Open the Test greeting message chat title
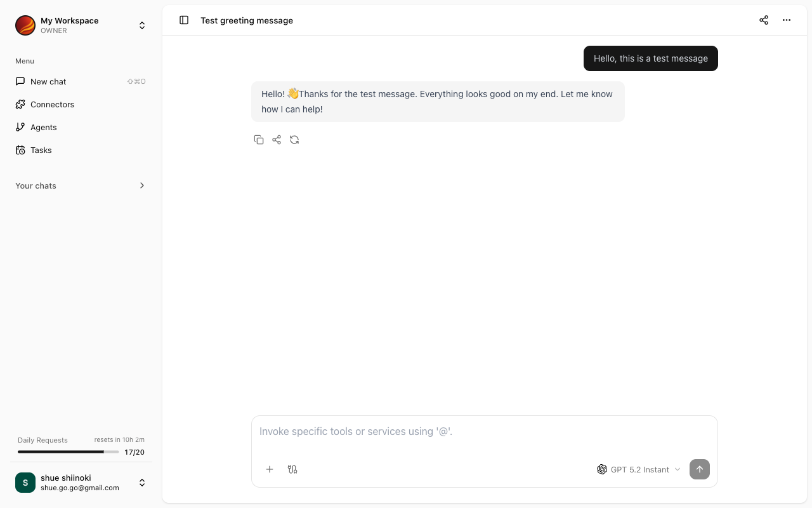This screenshot has height=508, width=812. [x=247, y=20]
